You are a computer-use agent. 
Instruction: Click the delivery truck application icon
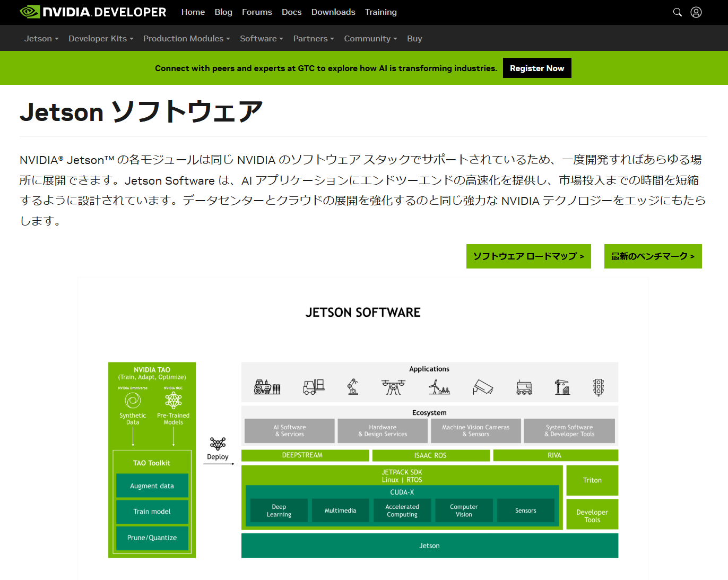pos(524,387)
